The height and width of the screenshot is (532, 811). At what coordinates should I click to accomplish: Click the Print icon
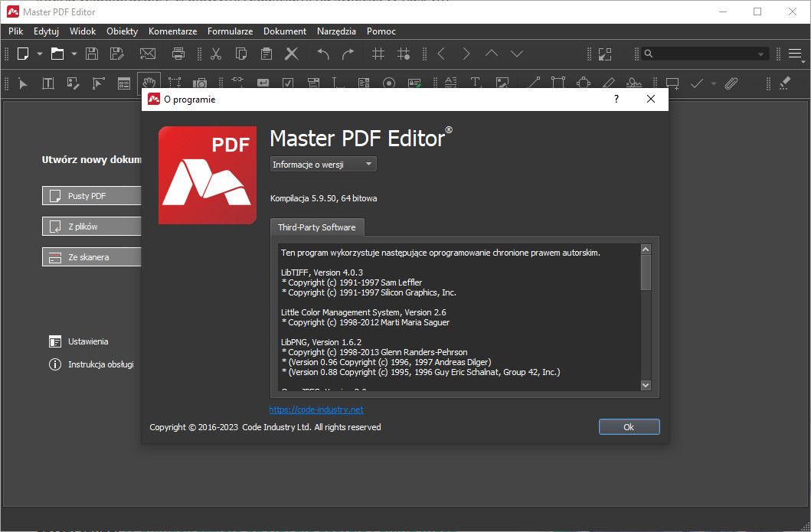(x=178, y=54)
